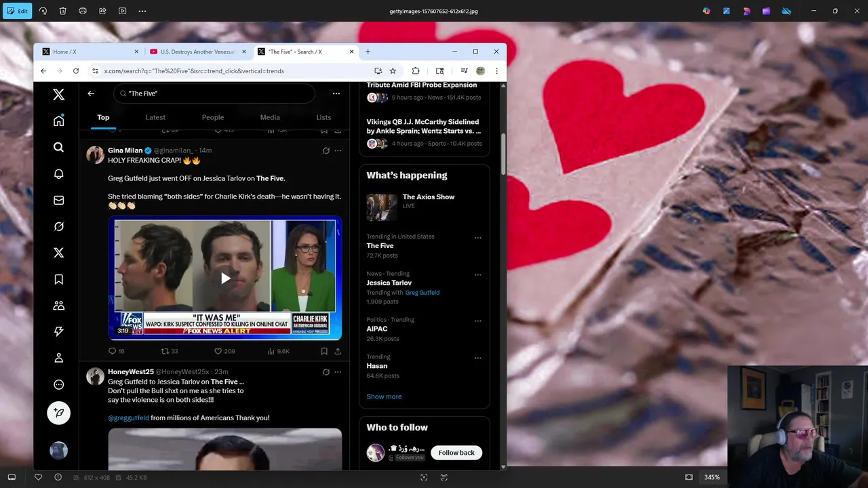The image size is (868, 488).
Task: Delete the image in photo viewer
Action: [x=62, y=11]
